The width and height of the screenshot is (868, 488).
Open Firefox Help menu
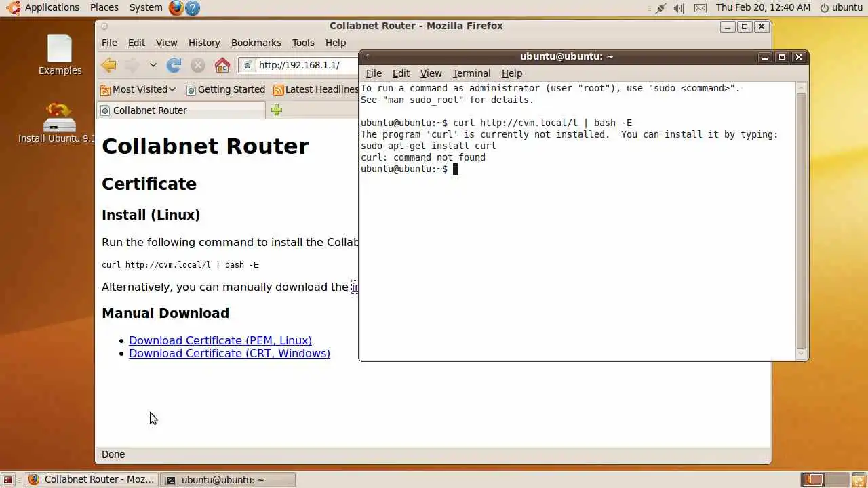(336, 43)
